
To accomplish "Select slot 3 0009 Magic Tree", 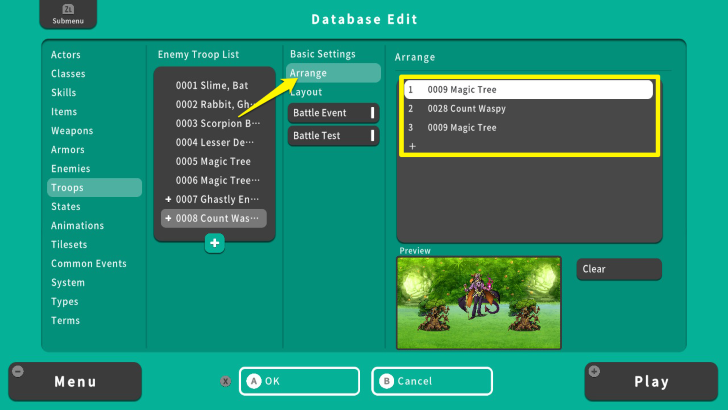I will coord(528,128).
